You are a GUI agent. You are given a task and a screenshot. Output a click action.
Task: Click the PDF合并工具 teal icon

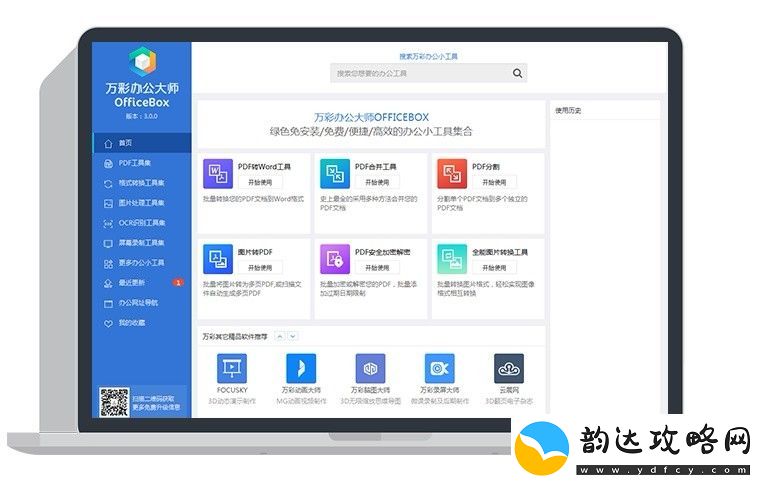click(335, 173)
